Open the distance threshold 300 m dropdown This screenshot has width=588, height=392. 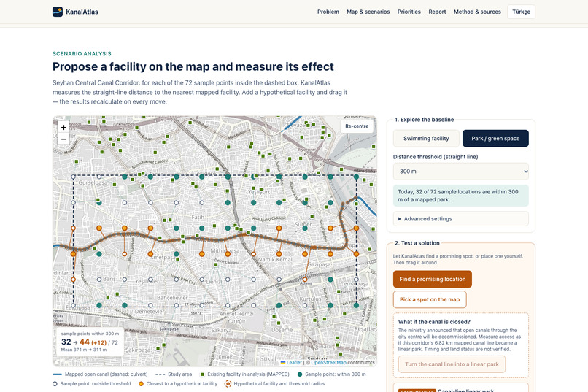coord(461,172)
